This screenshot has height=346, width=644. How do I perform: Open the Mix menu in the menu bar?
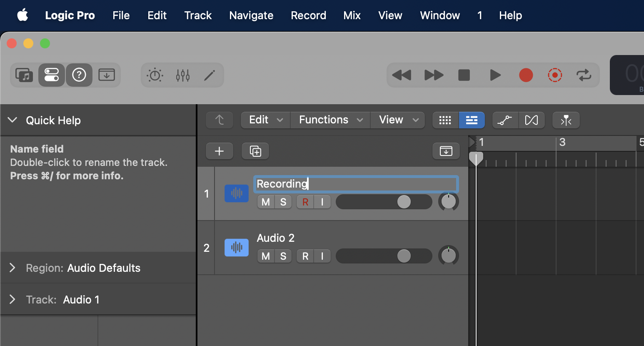pos(352,15)
